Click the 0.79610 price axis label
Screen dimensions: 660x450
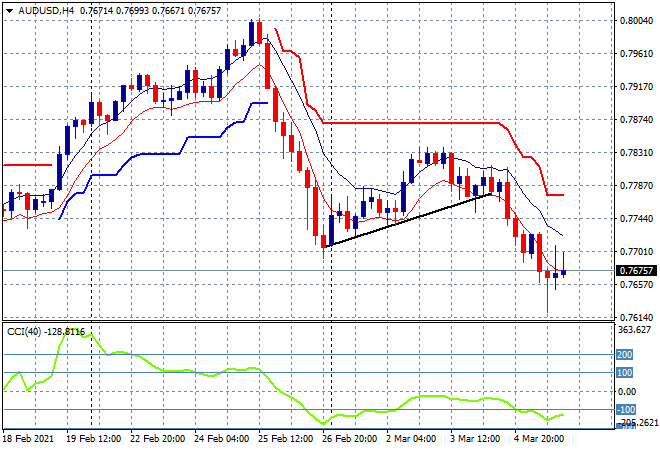pos(636,53)
